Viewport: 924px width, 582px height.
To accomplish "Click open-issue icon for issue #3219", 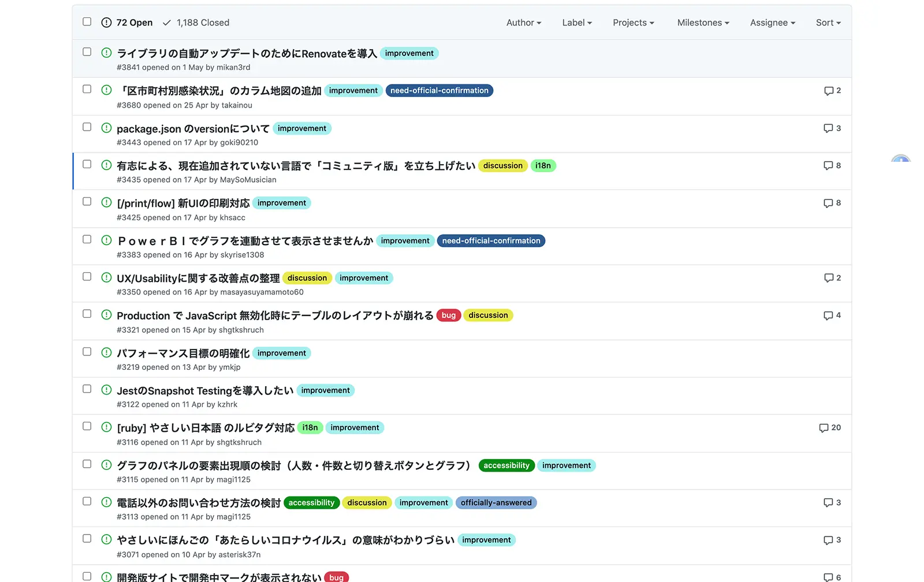I will coord(106,353).
